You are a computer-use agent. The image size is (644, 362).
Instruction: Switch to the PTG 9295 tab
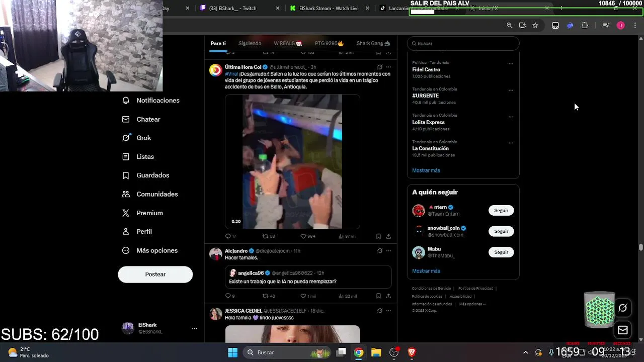coord(329,43)
